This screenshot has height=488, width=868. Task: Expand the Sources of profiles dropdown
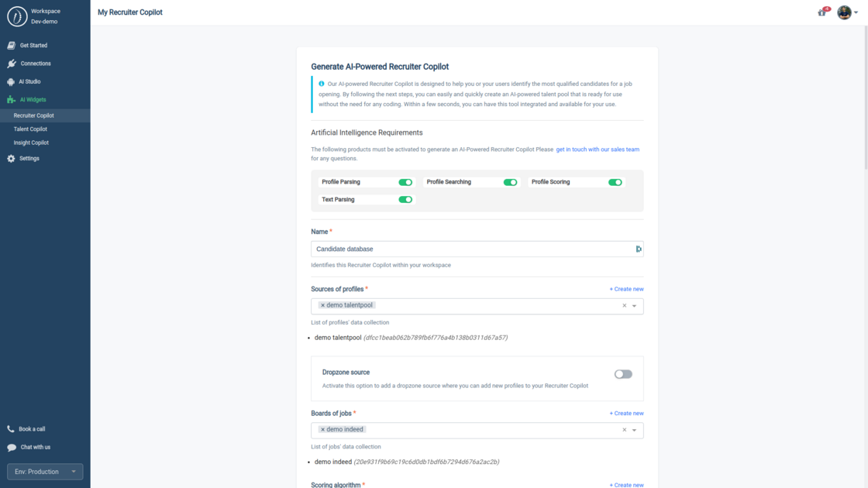(x=634, y=306)
